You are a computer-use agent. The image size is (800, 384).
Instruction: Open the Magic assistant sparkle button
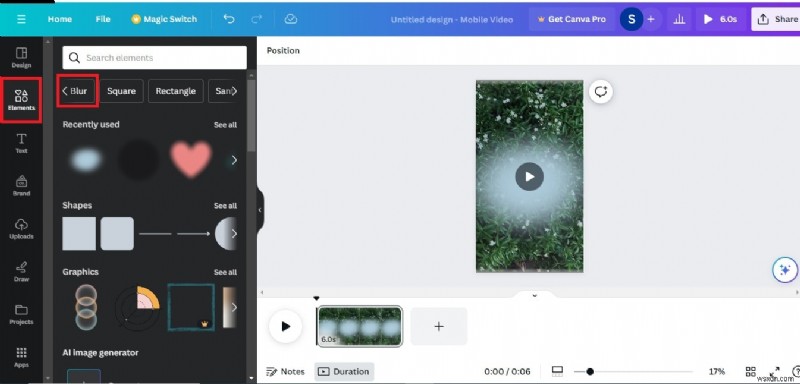[785, 270]
